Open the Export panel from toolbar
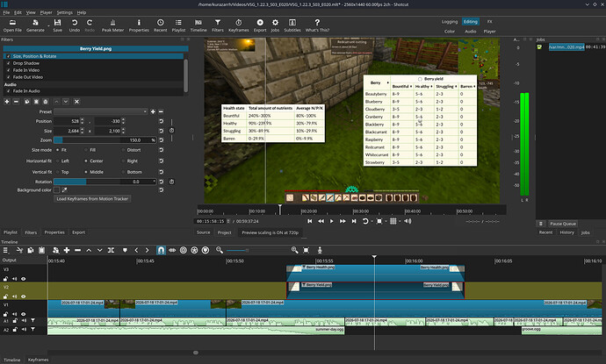This screenshot has height=364, width=606. 260,25
